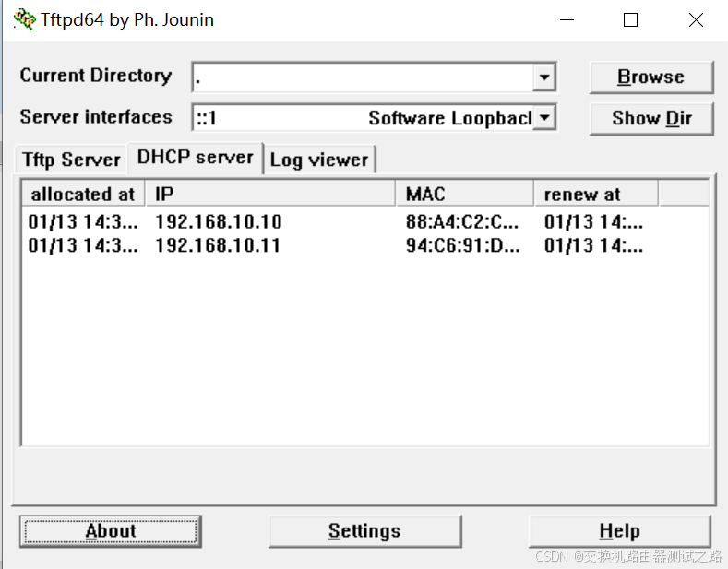Click MAC address 94:C6:91:D...
The height and width of the screenshot is (569, 728).
click(463, 245)
